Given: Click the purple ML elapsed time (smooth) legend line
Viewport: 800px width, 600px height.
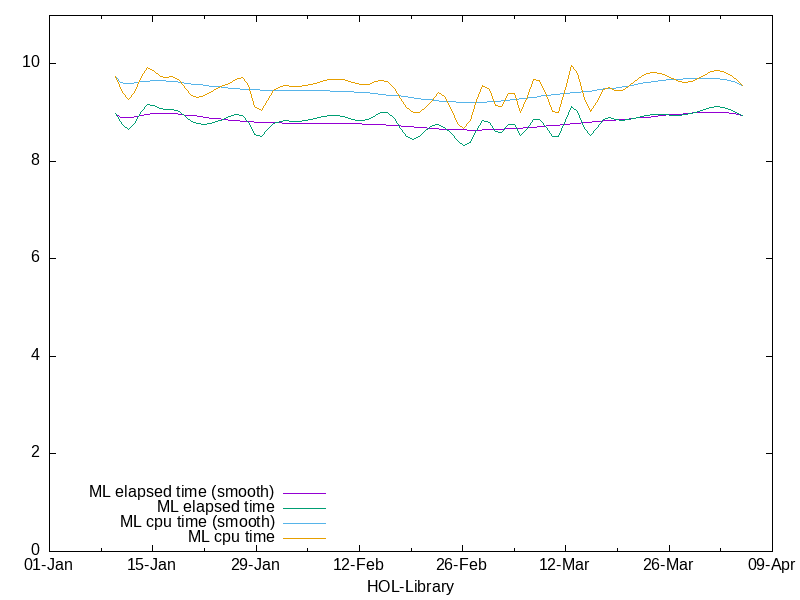Looking at the screenshot, I should [304, 492].
